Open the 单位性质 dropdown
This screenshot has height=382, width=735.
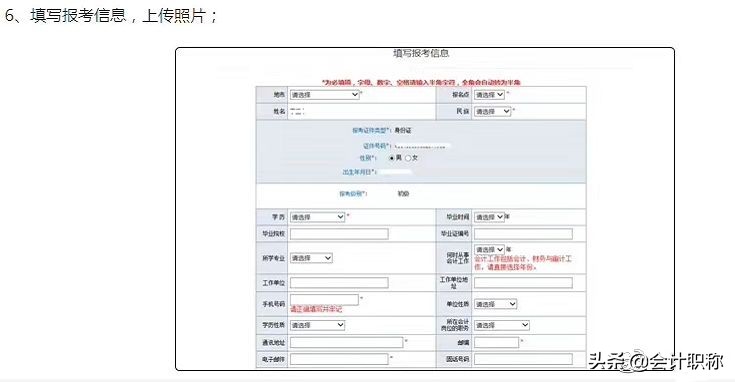[x=495, y=304]
